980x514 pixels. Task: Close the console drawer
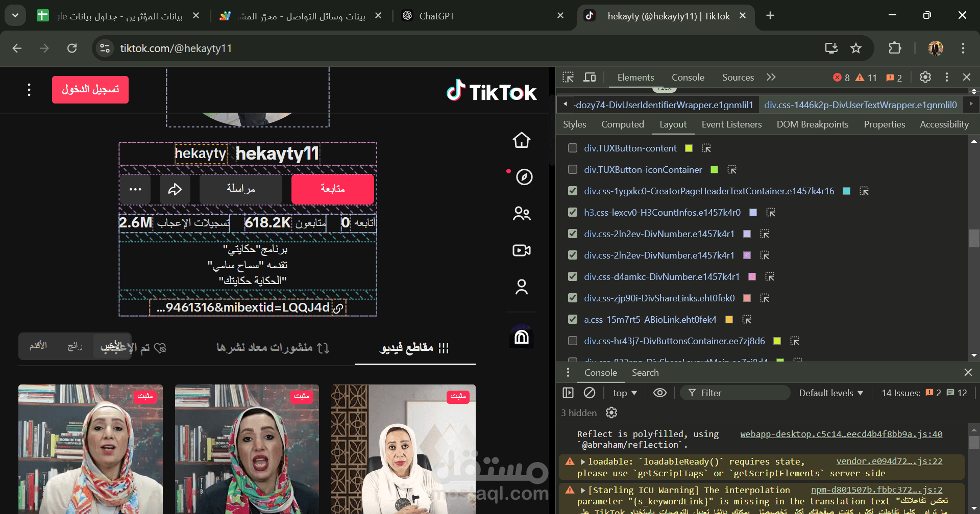pos(968,372)
